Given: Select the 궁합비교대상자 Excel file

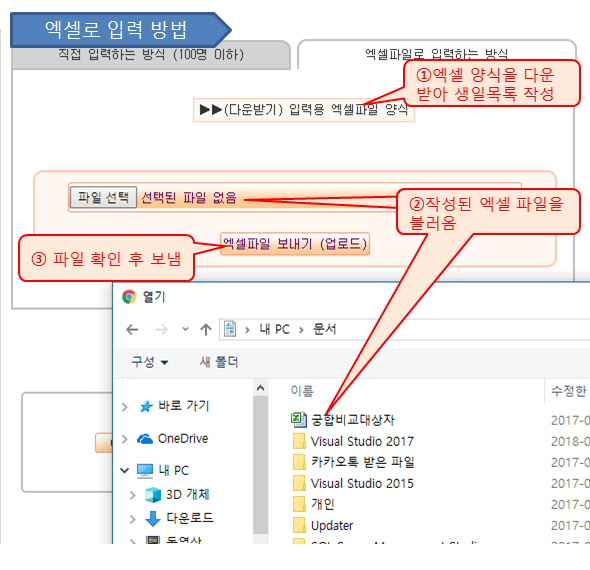Looking at the screenshot, I should coord(353,420).
